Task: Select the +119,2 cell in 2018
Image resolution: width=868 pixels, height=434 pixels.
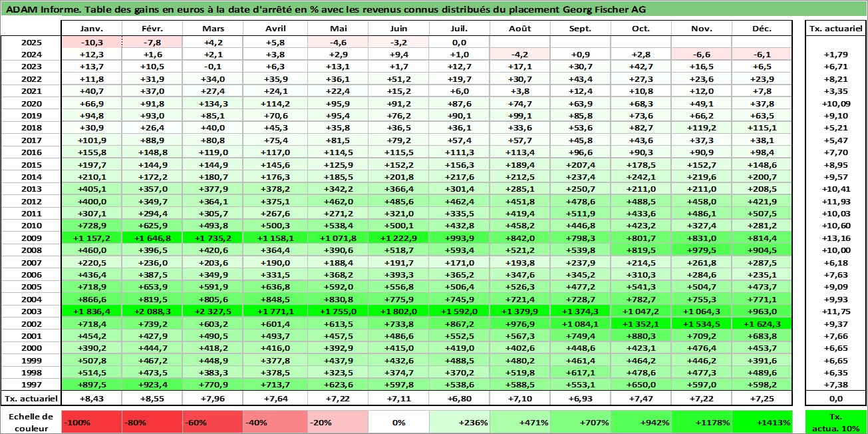Action: point(701,128)
